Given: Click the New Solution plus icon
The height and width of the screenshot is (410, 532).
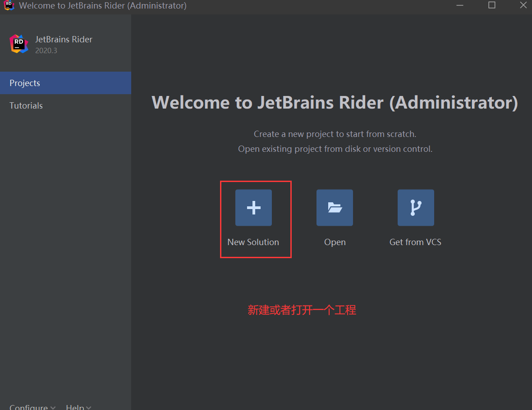Looking at the screenshot, I should point(253,208).
